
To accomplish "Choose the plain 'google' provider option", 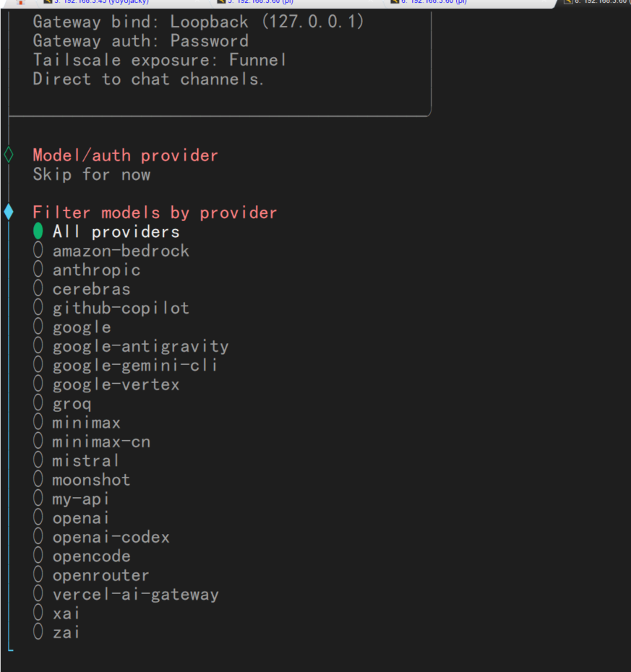I will [72, 327].
